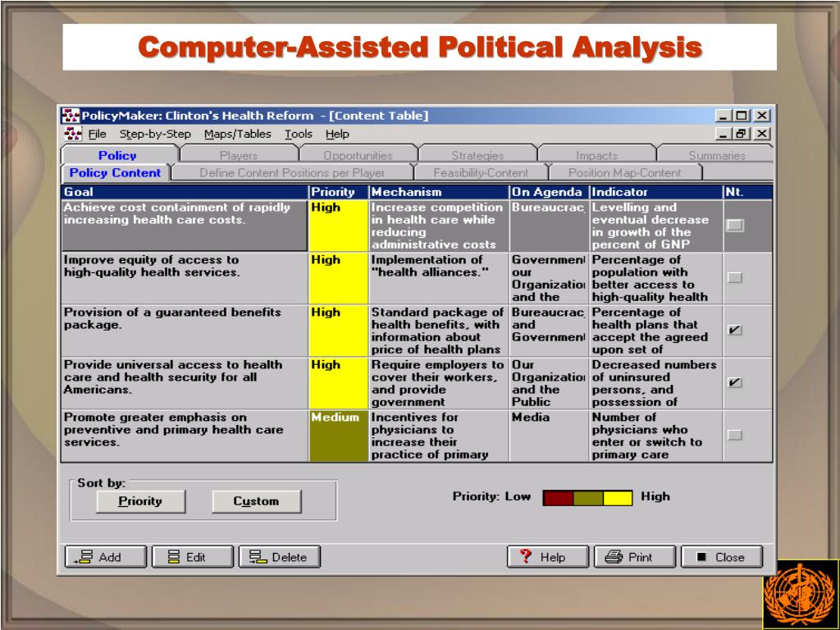Select goal 'Achieve cost containment of rapidly increasing'
Image resolution: width=840 pixels, height=630 pixels.
coord(185,226)
